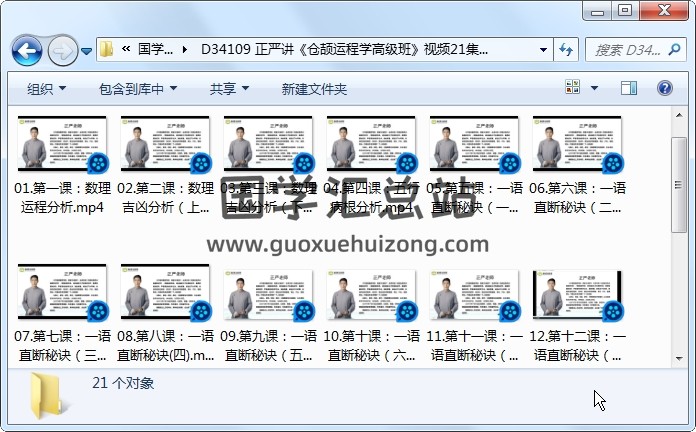696x432 pixels.
Task: Select video thumbnail of 06.第六课
Action: pos(577,144)
